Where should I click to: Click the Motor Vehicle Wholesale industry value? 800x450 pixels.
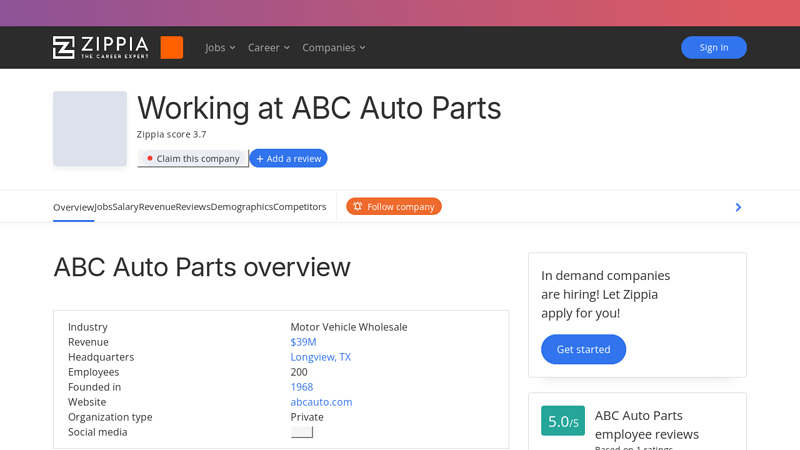point(349,327)
